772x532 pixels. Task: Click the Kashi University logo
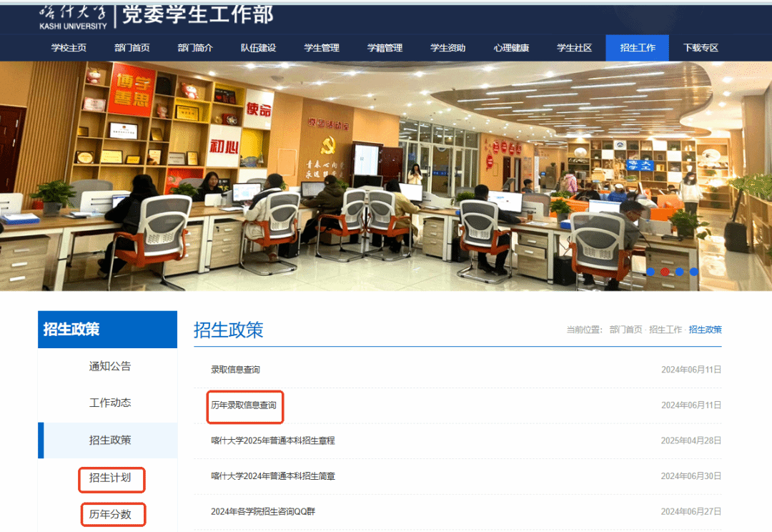click(73, 16)
